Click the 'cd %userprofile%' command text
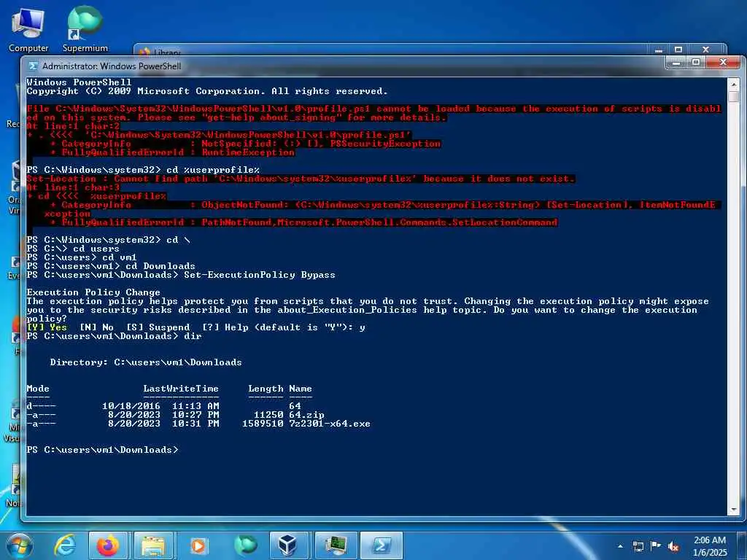 213,170
